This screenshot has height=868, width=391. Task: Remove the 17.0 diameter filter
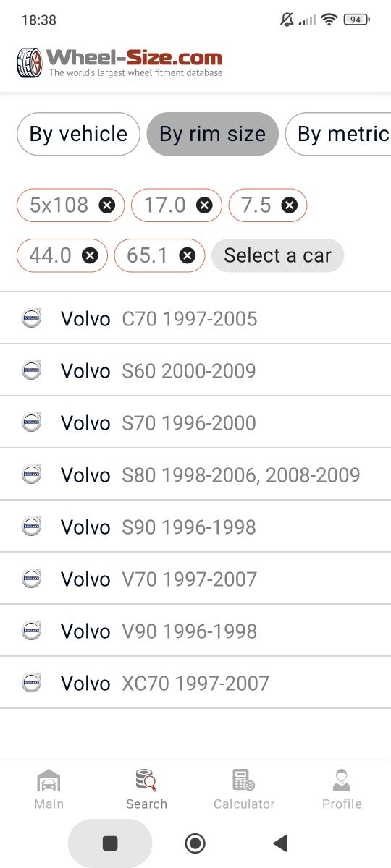coord(205,205)
